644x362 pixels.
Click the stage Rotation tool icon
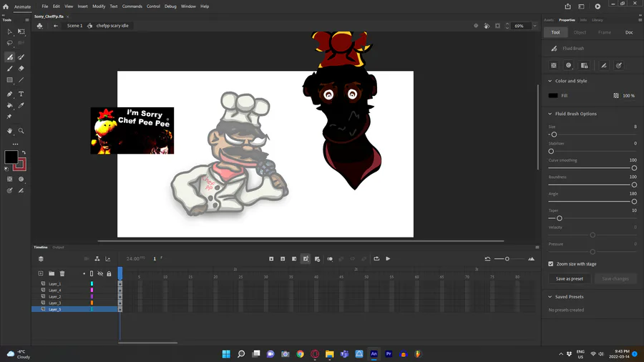[x=487, y=26]
